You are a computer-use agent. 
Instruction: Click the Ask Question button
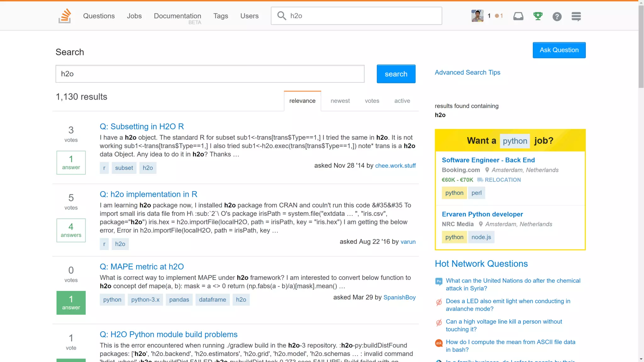(559, 50)
